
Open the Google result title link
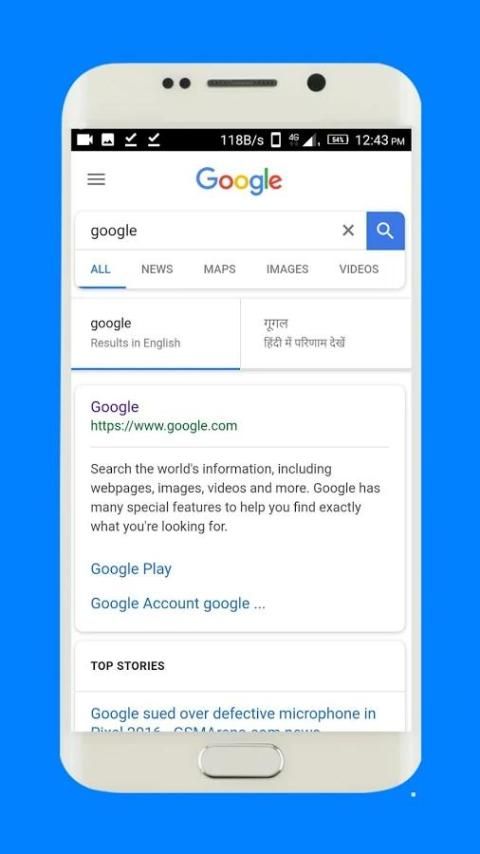click(114, 407)
